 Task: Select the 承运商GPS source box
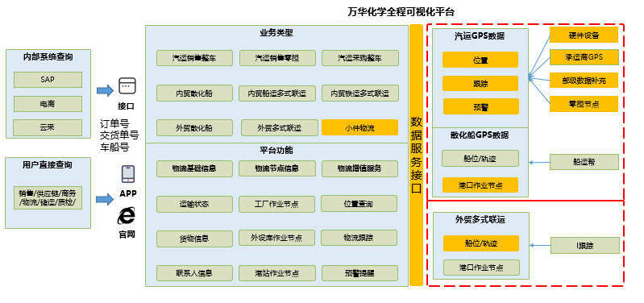click(x=584, y=57)
